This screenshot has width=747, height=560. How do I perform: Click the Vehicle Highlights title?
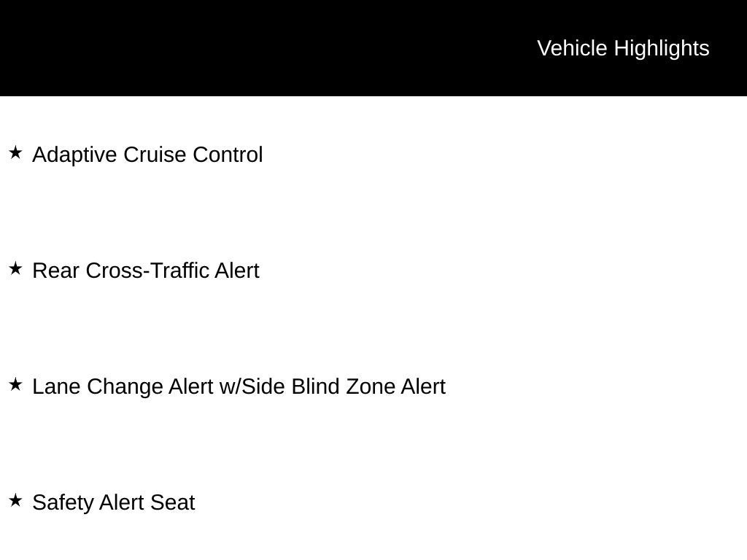pos(623,49)
